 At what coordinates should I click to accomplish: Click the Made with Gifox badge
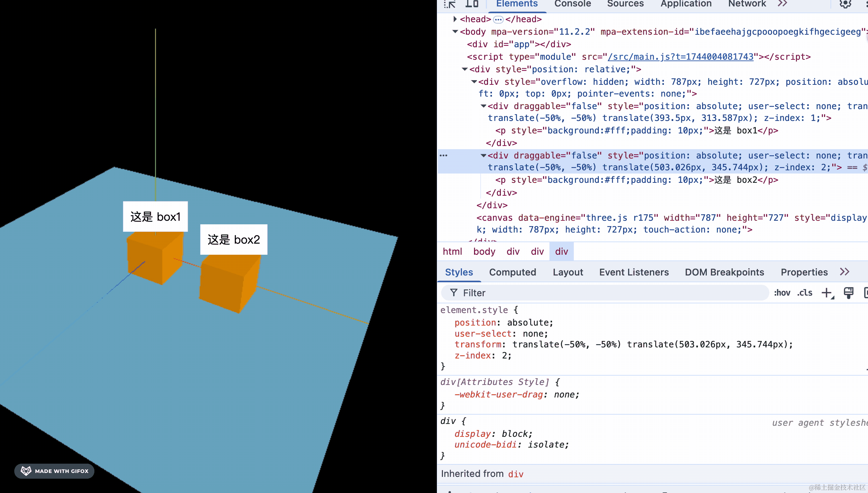[54, 471]
